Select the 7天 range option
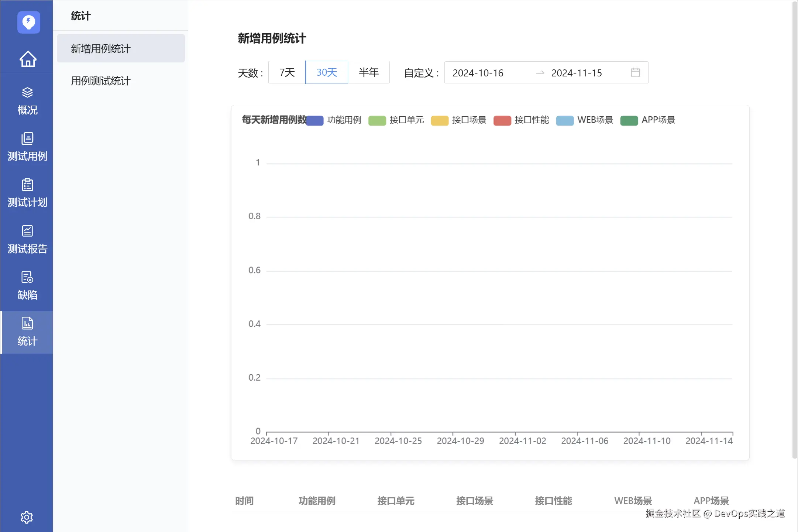Screen dimensions: 798x532 (287, 72)
